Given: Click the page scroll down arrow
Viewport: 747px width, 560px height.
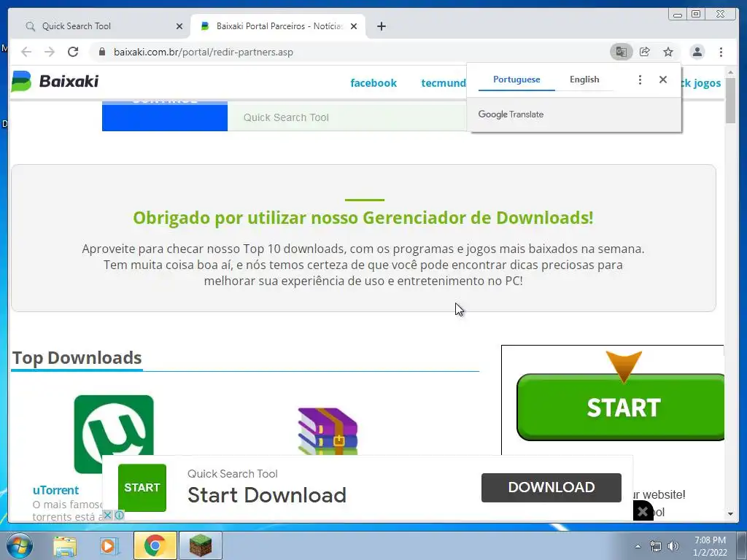Looking at the screenshot, I should click(730, 514).
